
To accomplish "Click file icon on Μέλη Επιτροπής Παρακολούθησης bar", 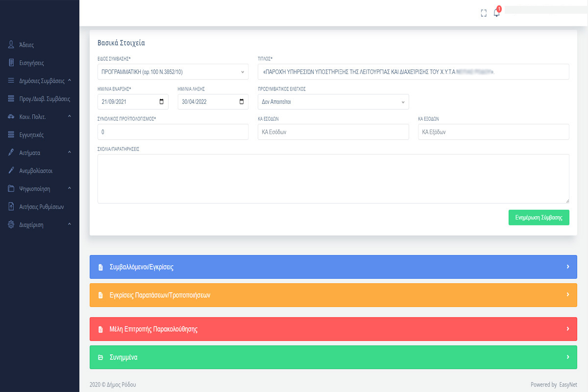I will click(100, 329).
